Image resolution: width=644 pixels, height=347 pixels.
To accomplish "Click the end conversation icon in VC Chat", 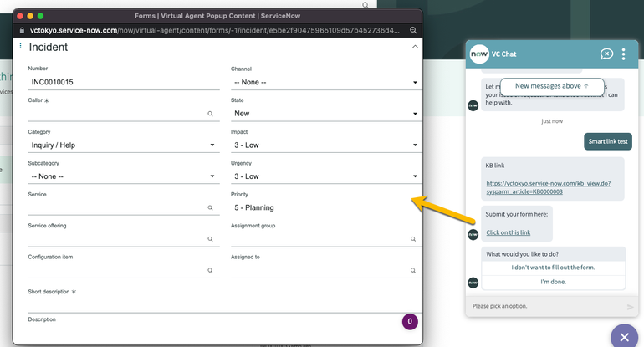I will [606, 54].
